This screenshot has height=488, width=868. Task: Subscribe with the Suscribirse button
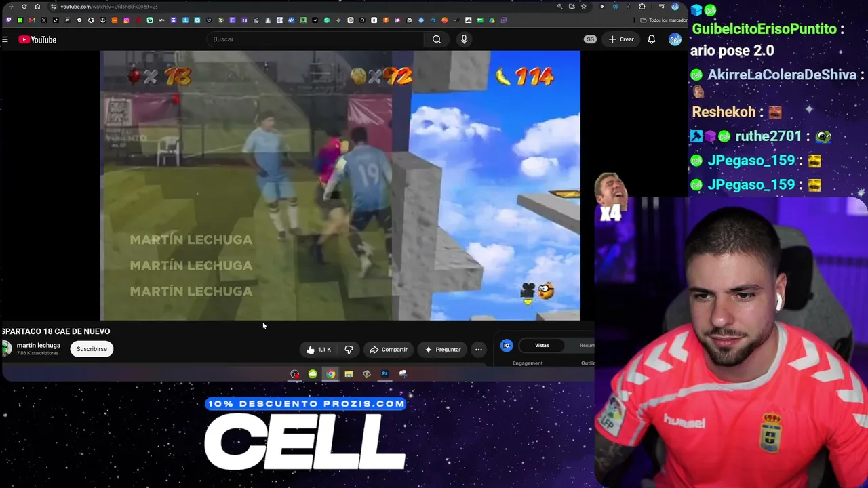pyautogui.click(x=92, y=349)
